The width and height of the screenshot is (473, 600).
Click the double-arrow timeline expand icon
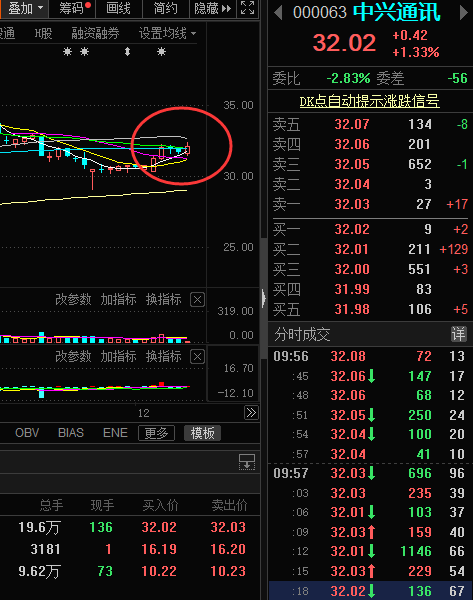tap(251, 412)
